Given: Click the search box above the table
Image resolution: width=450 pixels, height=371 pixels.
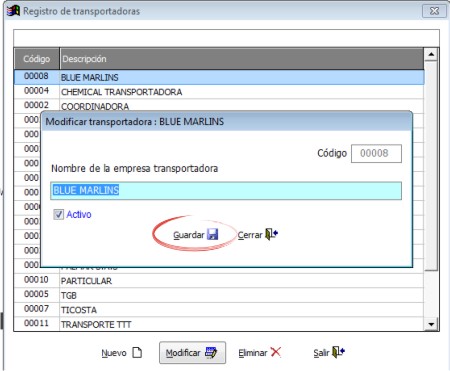Looking at the screenshot, I should pos(226,38).
